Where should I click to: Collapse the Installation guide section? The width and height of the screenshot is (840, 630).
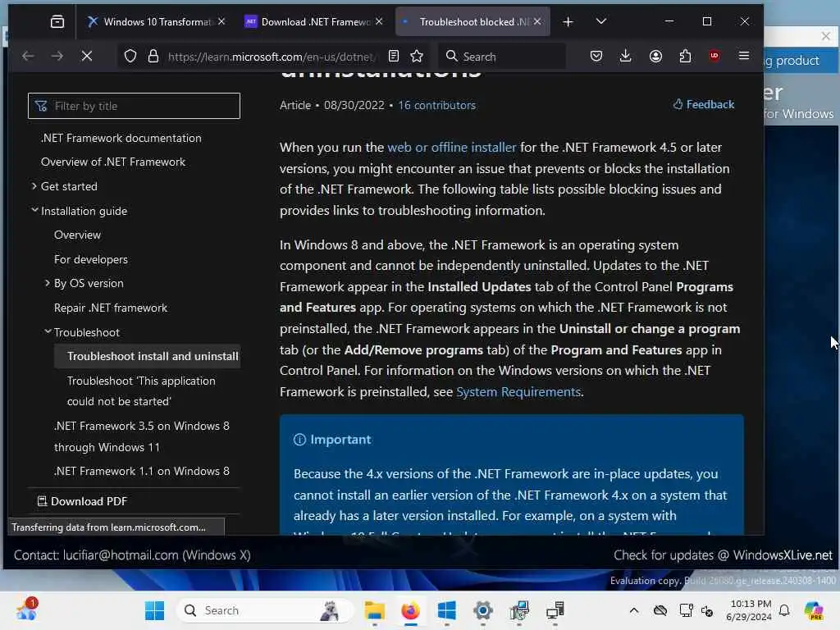point(34,211)
